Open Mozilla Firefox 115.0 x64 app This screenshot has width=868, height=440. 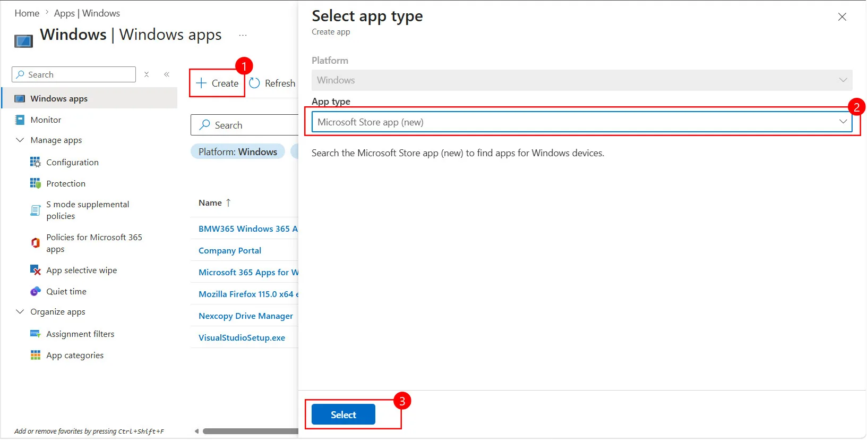tap(248, 294)
